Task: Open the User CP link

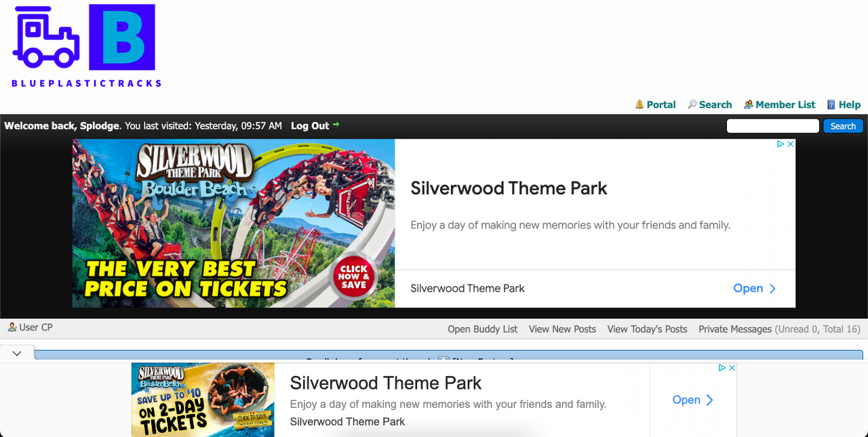Action: pyautogui.click(x=36, y=327)
